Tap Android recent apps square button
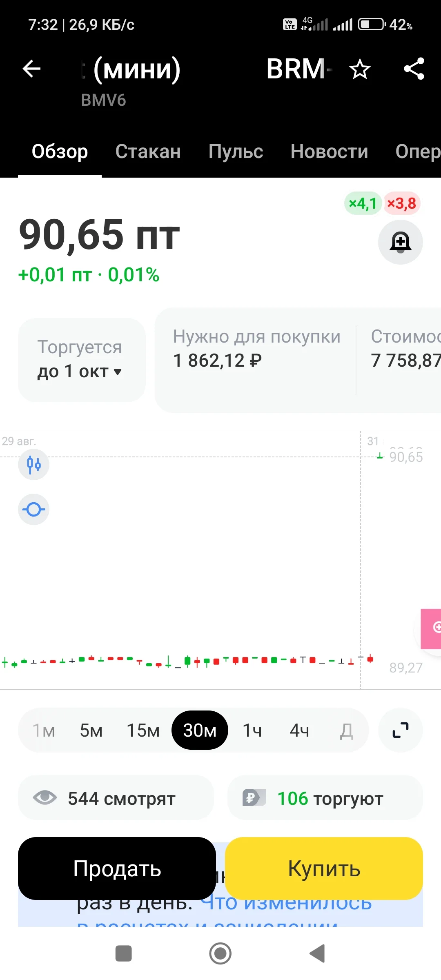 [123, 954]
